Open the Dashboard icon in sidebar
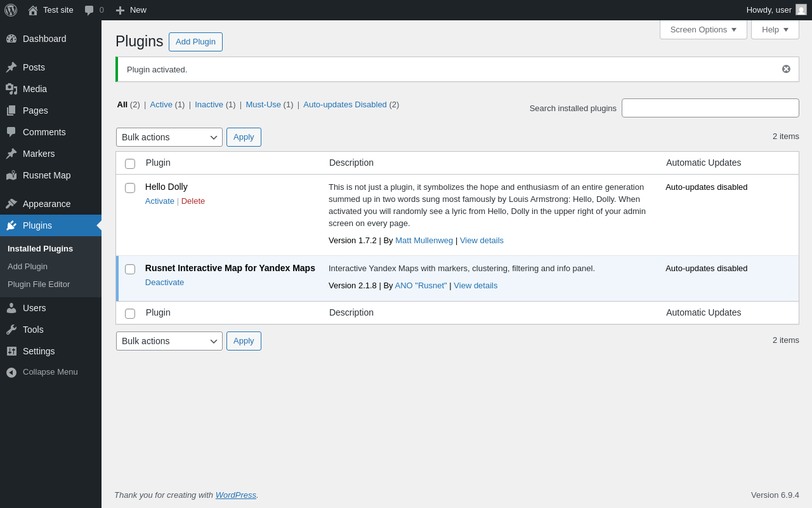812x508 pixels. 11,39
